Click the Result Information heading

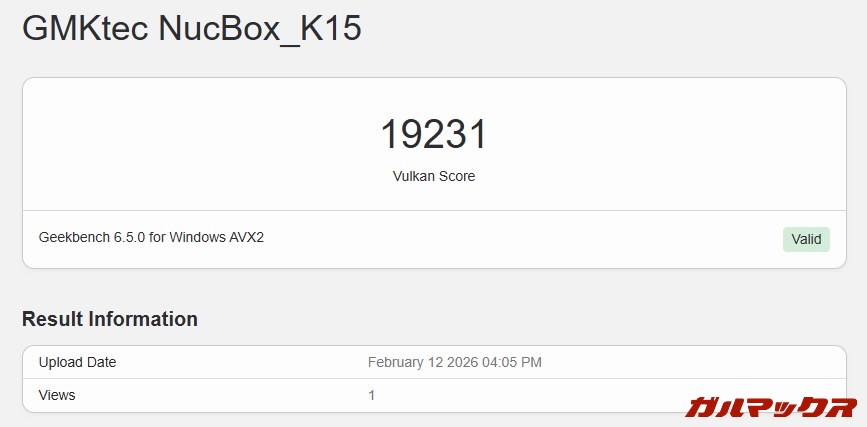click(x=110, y=319)
